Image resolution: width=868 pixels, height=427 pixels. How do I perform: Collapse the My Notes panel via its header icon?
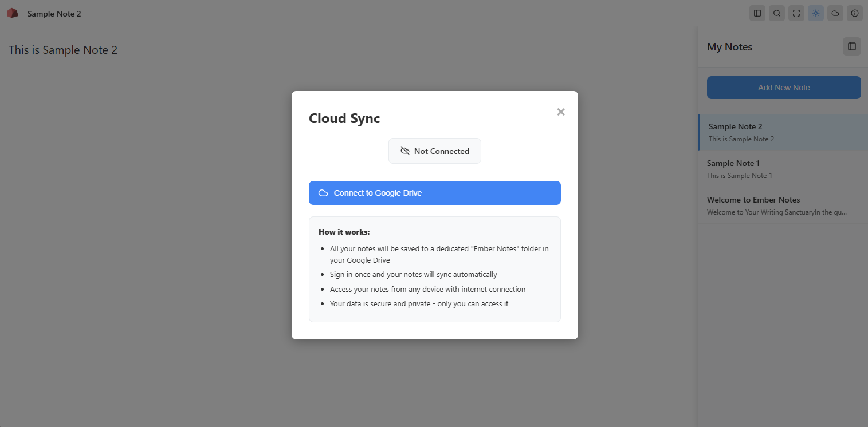[x=851, y=46]
